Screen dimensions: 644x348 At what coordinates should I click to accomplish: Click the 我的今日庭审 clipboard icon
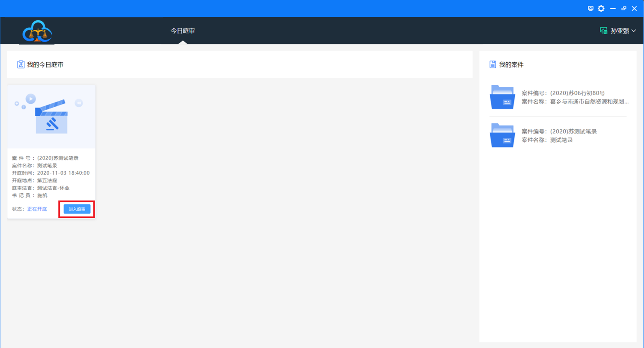tap(20, 65)
